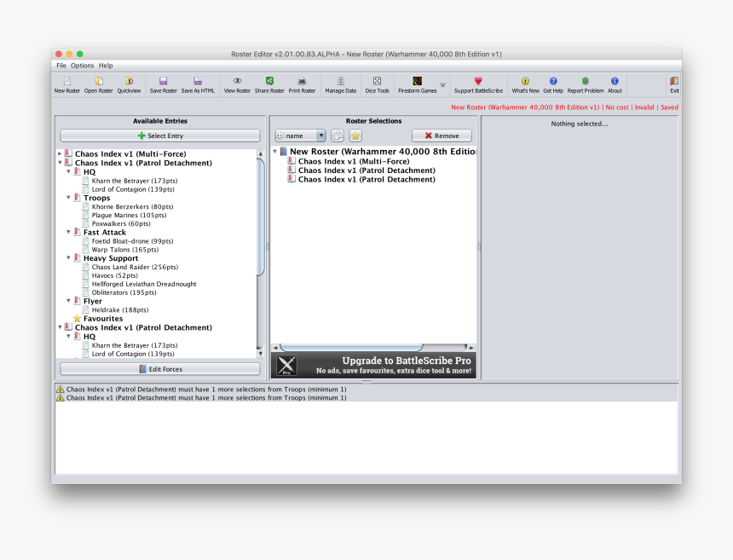733x560 pixels.
Task: Save Roster with the toolbar icon
Action: tap(163, 84)
